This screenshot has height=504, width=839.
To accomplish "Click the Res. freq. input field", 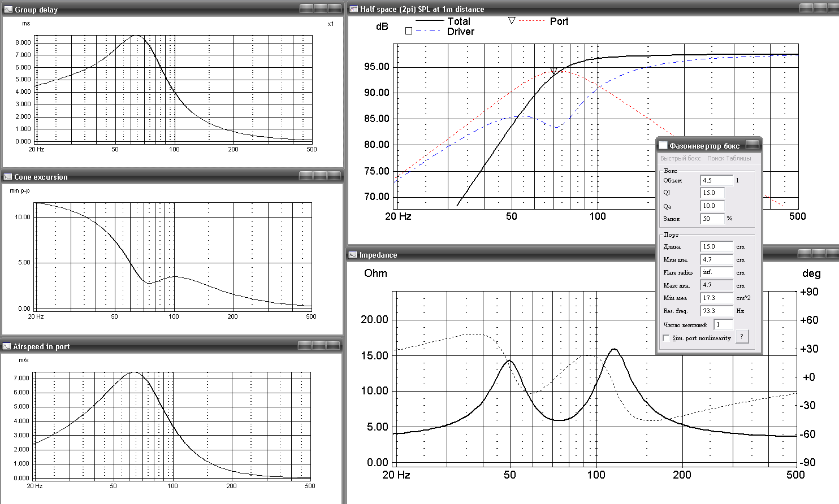I will tap(716, 311).
